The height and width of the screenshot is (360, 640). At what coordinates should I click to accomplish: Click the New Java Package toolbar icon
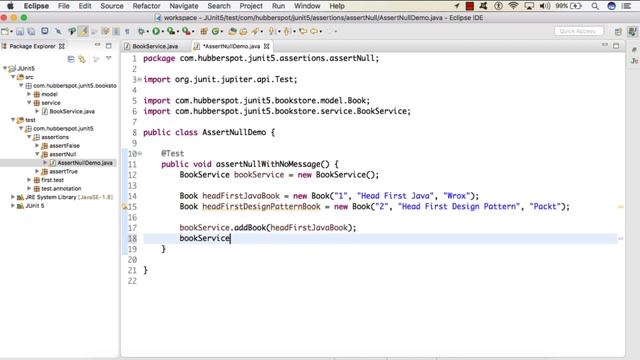[x=204, y=31]
